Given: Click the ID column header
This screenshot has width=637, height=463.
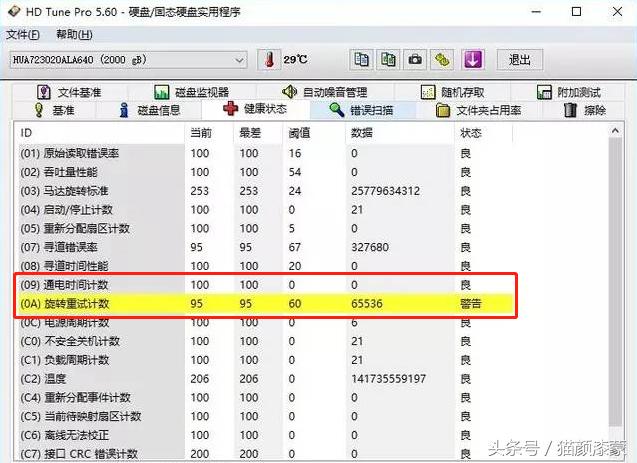Looking at the screenshot, I should click(x=100, y=133).
